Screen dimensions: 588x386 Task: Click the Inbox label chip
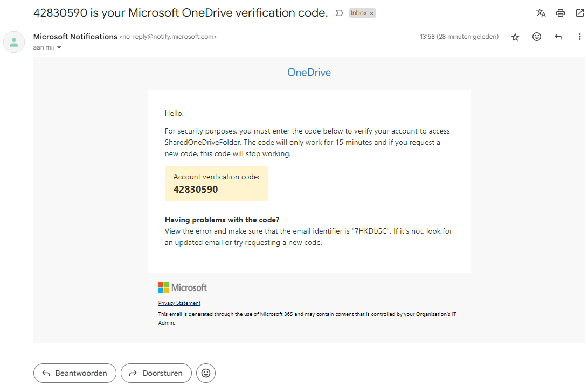pos(358,13)
